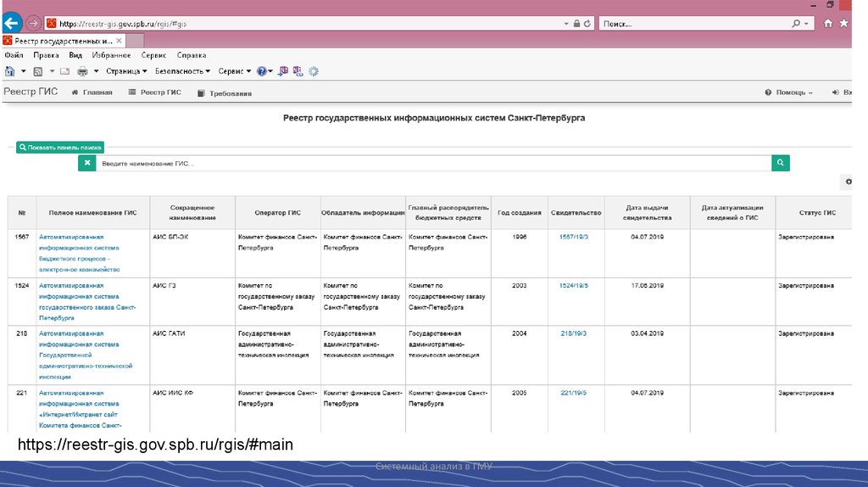Click the blue help question mark icon
Screen dimensions: 868x487
coord(262,71)
